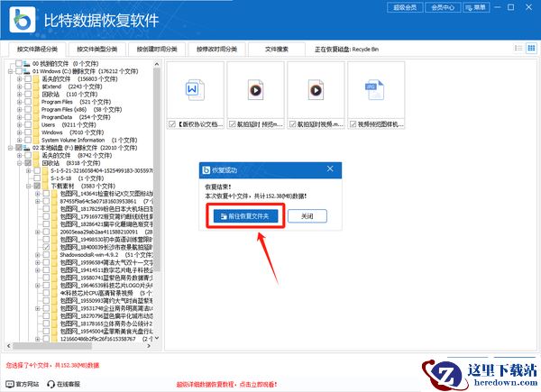Expand the System Volume Information node
This screenshot has width=541, height=392.
click(19, 140)
